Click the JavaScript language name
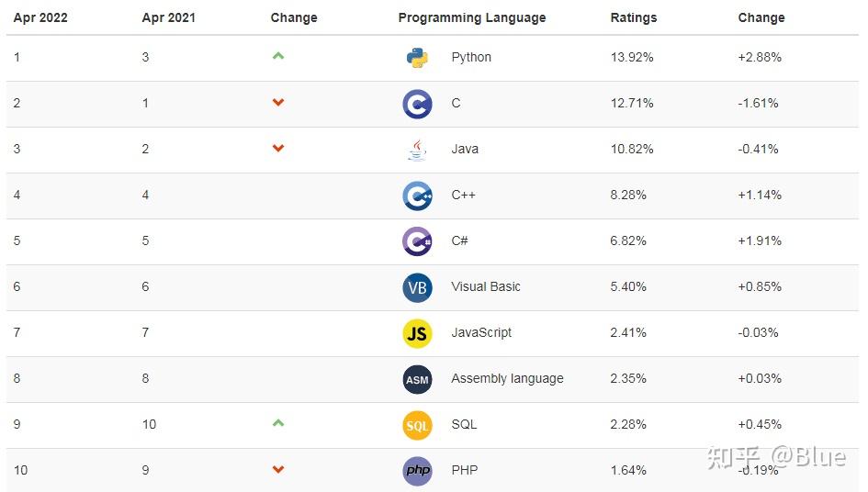The width and height of the screenshot is (868, 492). (x=481, y=332)
